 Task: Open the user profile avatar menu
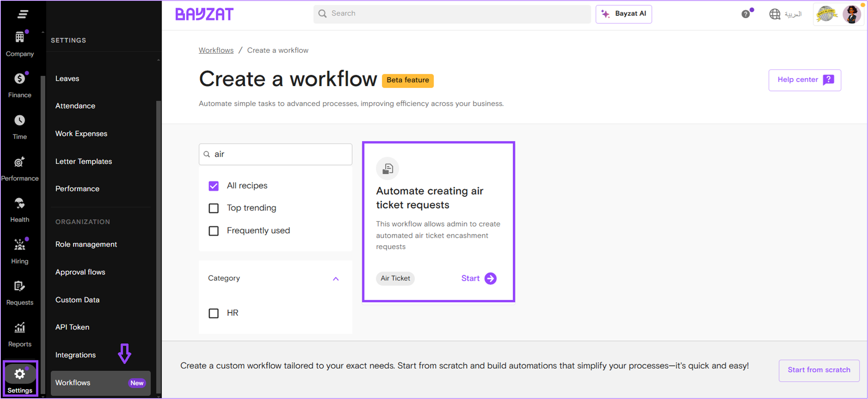point(852,14)
